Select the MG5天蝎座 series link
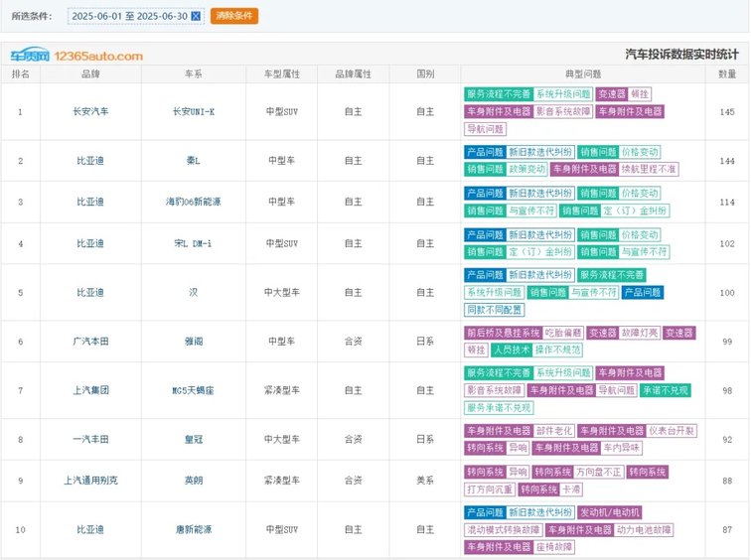Viewport: 751px width, 560px height. [194, 390]
